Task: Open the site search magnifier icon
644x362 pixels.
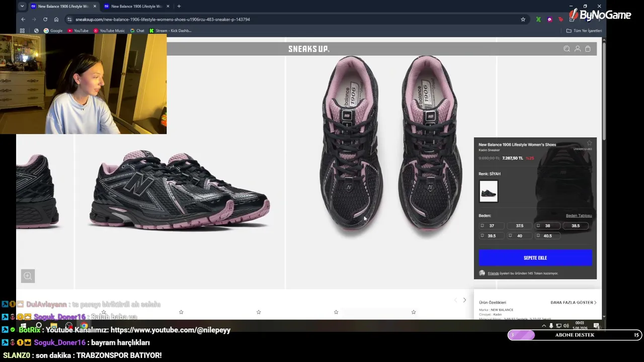Action: pos(567,49)
